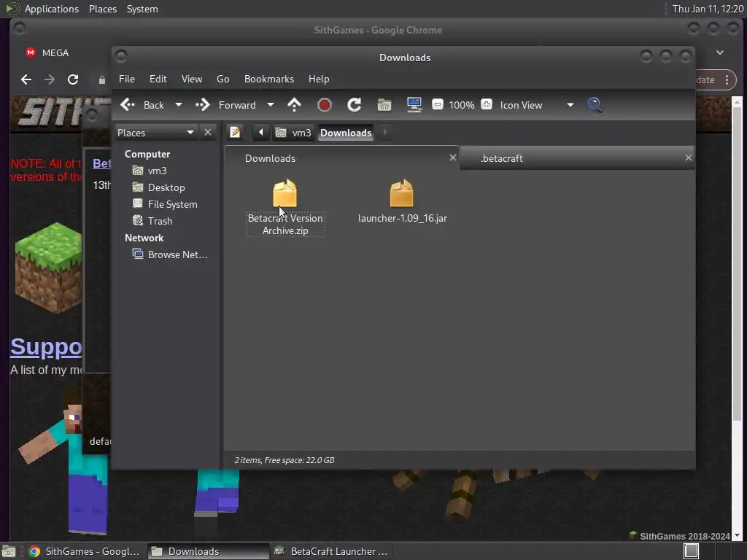Open the Go menu
Image resolution: width=747 pixels, height=560 pixels.
pyautogui.click(x=223, y=79)
